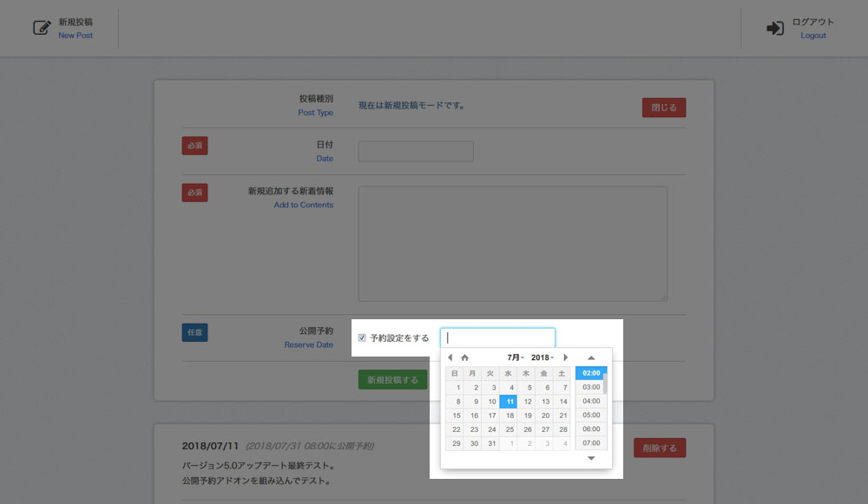Image resolution: width=868 pixels, height=504 pixels.
Task: Click the 現在は新規投稿モードです text
Action: (411, 105)
